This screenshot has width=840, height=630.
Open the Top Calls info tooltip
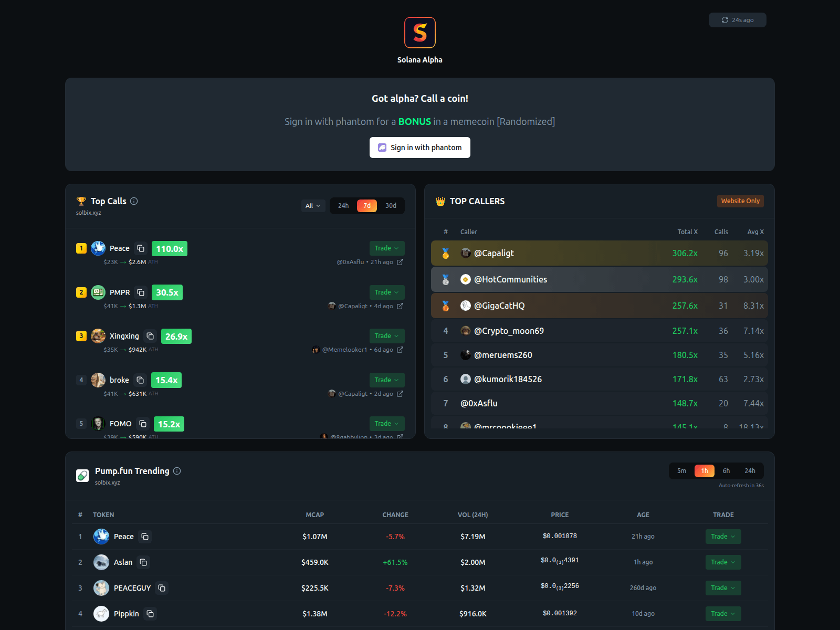[134, 201]
